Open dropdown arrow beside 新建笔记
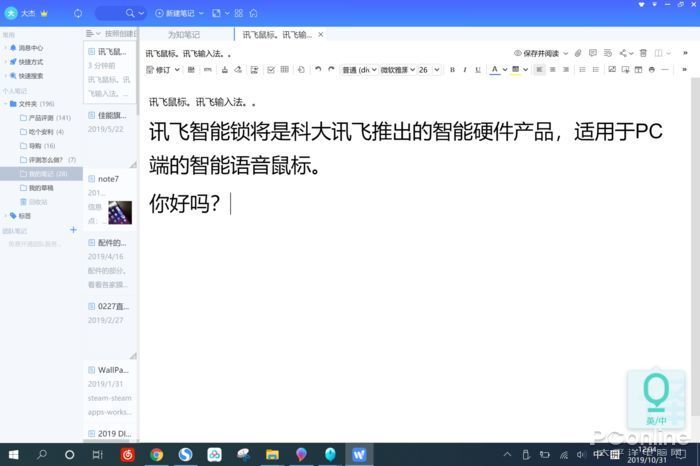 pos(201,13)
